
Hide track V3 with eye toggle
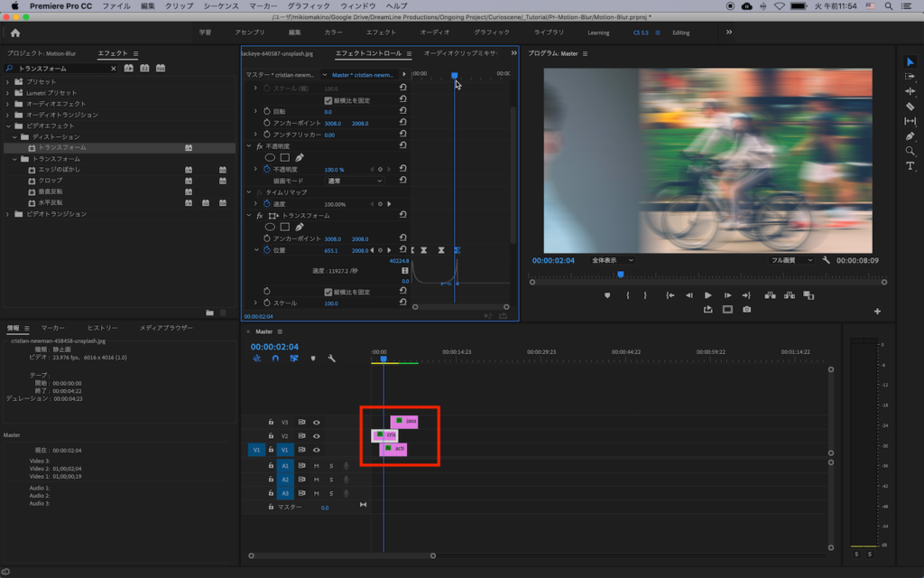pyautogui.click(x=317, y=422)
